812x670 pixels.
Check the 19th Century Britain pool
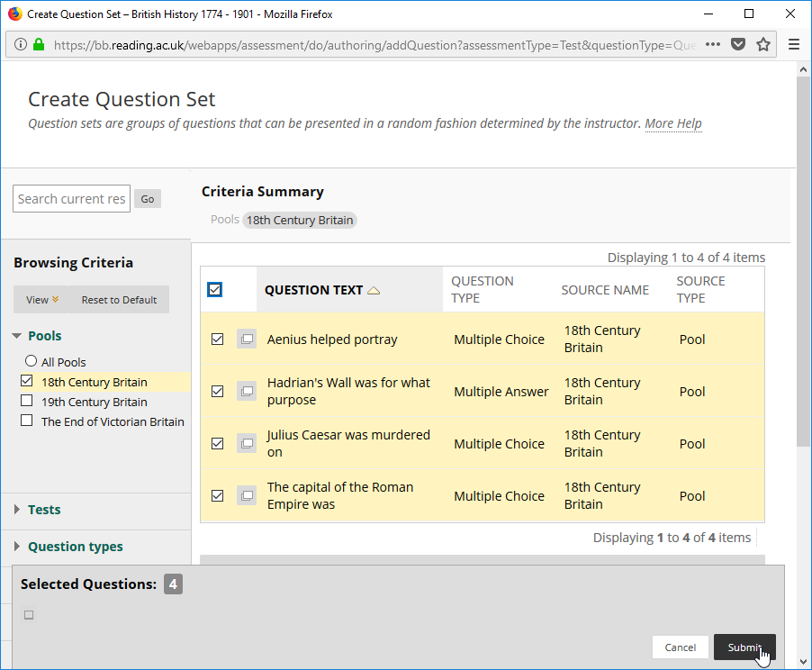(x=27, y=401)
